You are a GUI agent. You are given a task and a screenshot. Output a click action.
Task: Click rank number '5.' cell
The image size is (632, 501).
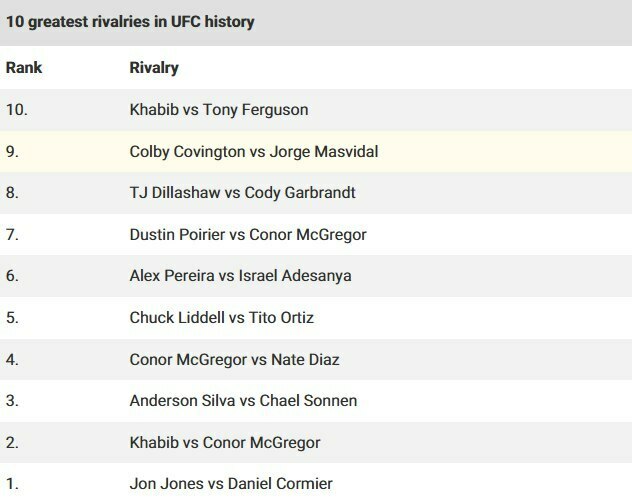pos(13,318)
